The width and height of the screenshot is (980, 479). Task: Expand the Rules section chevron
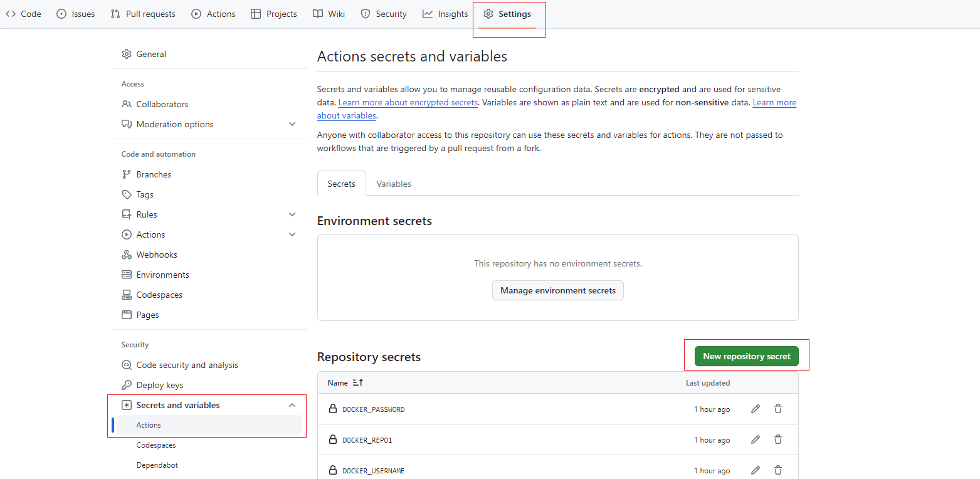(x=292, y=214)
